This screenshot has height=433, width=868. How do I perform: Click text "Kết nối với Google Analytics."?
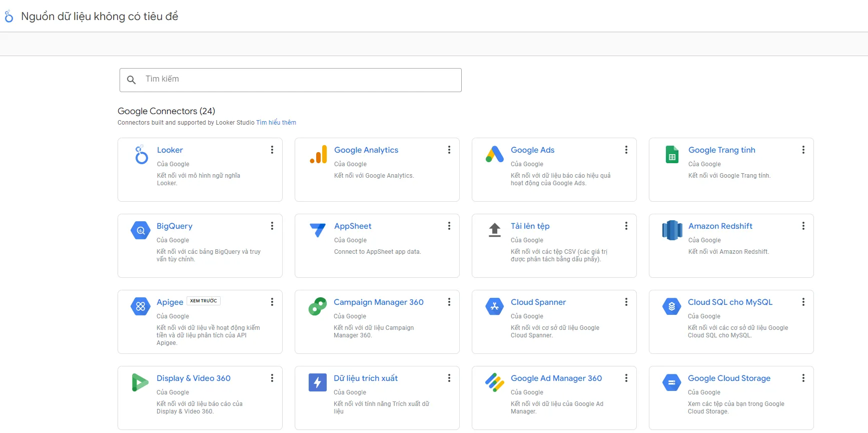coord(374,176)
